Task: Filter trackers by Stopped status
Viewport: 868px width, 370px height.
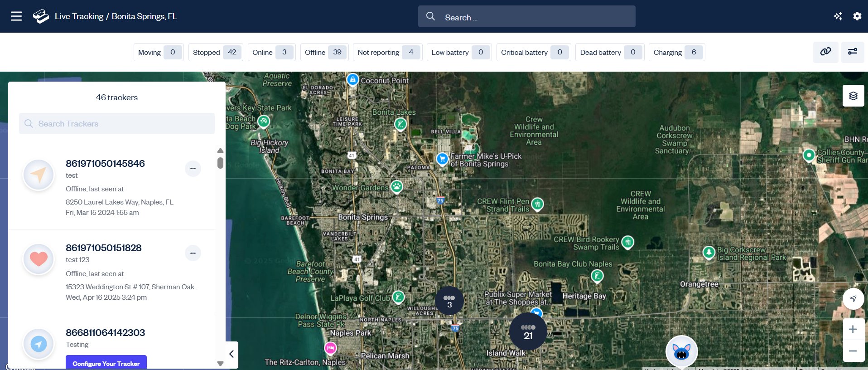Action: [216, 52]
